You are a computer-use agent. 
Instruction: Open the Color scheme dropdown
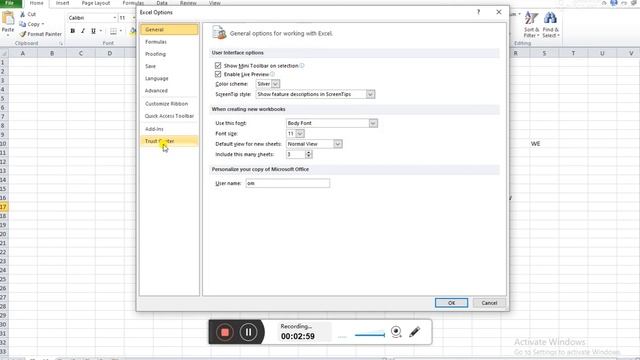coord(276,84)
